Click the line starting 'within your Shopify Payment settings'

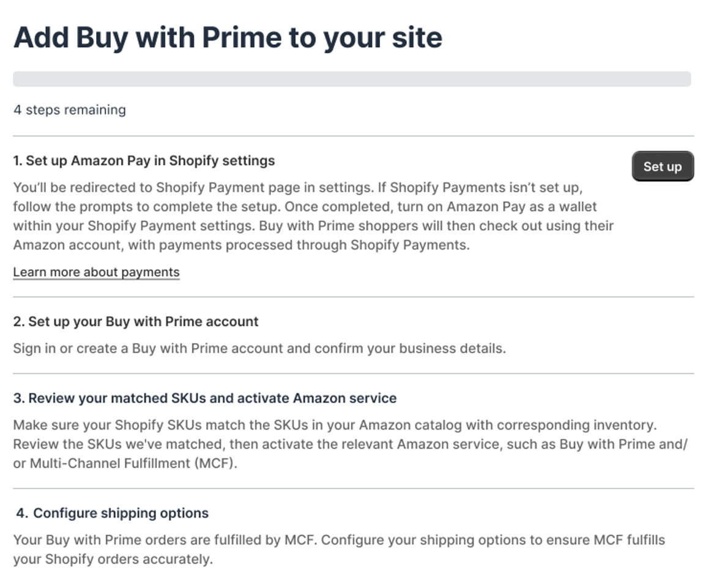pos(313,226)
